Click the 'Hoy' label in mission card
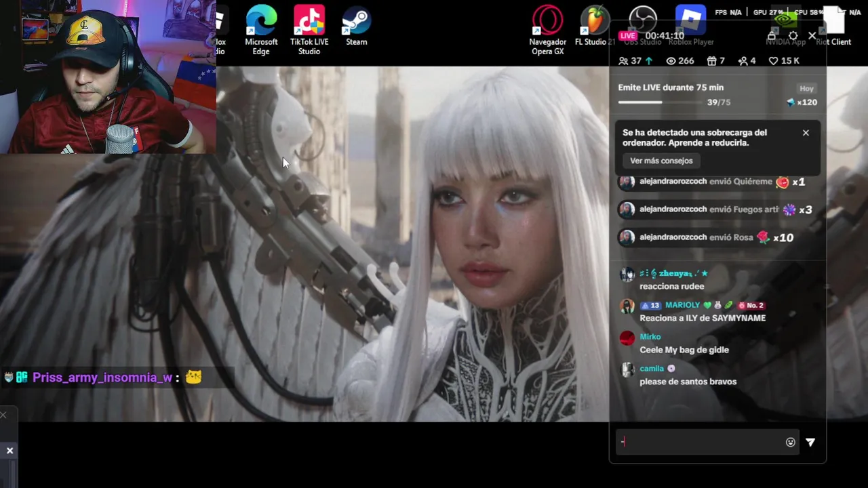 pos(806,88)
